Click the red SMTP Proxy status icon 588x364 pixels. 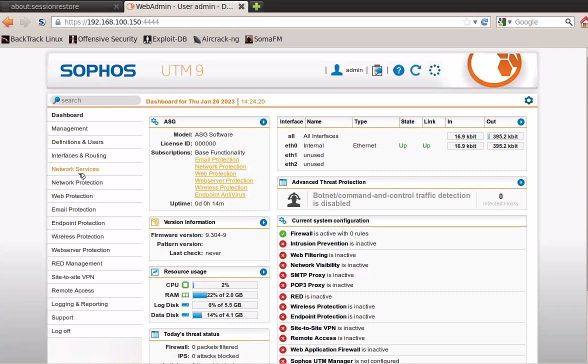[283, 275]
